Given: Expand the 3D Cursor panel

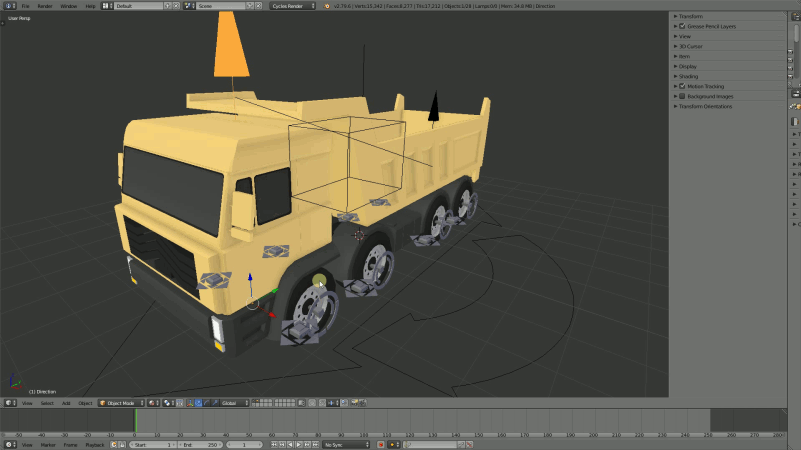Looking at the screenshot, I should point(690,46).
